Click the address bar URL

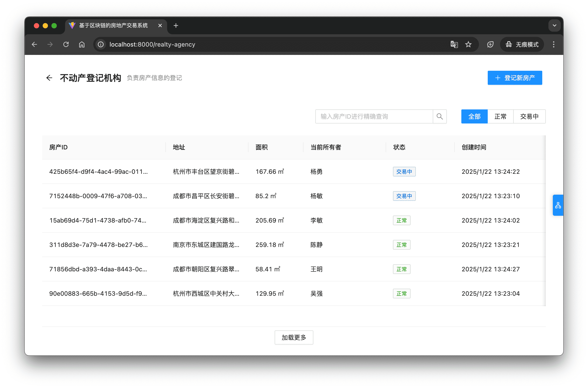pyautogui.click(x=152, y=45)
